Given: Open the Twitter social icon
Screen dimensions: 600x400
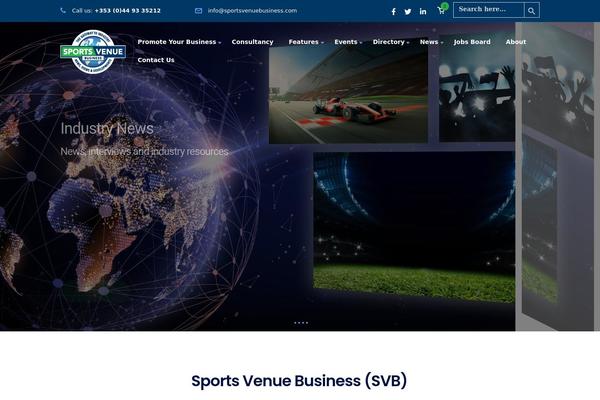Looking at the screenshot, I should [408, 11].
